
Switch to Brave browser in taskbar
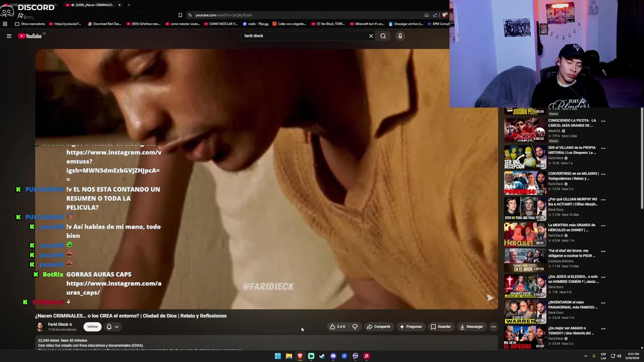click(x=300, y=356)
